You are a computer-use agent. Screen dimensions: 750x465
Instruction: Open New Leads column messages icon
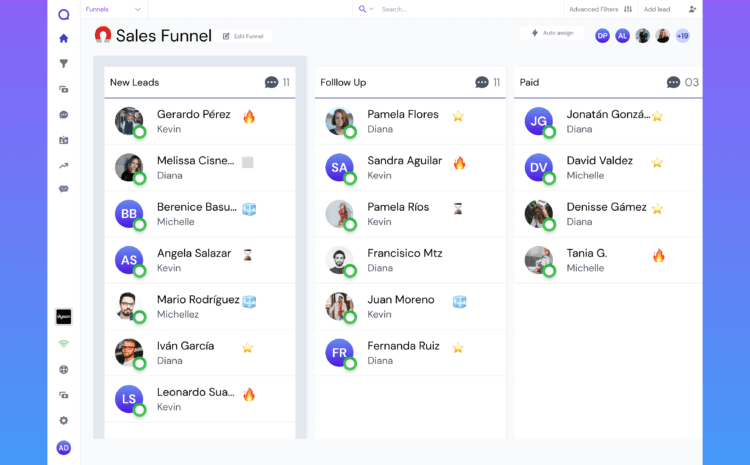coord(271,82)
